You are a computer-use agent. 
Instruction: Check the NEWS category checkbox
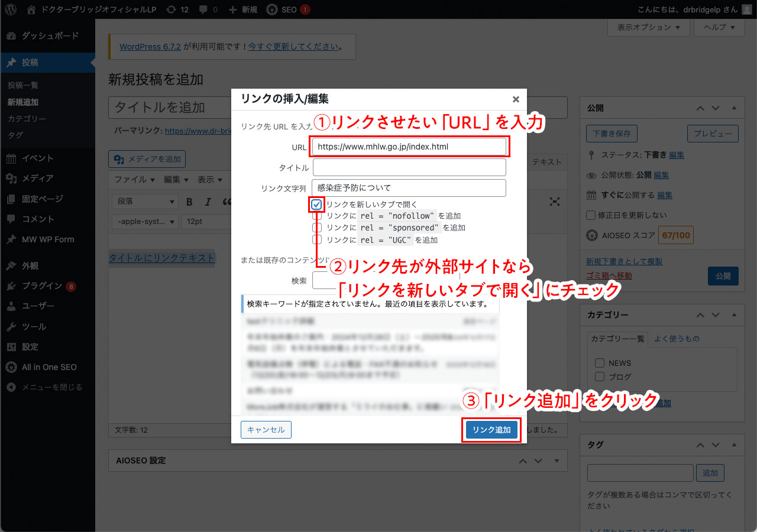coord(600,363)
